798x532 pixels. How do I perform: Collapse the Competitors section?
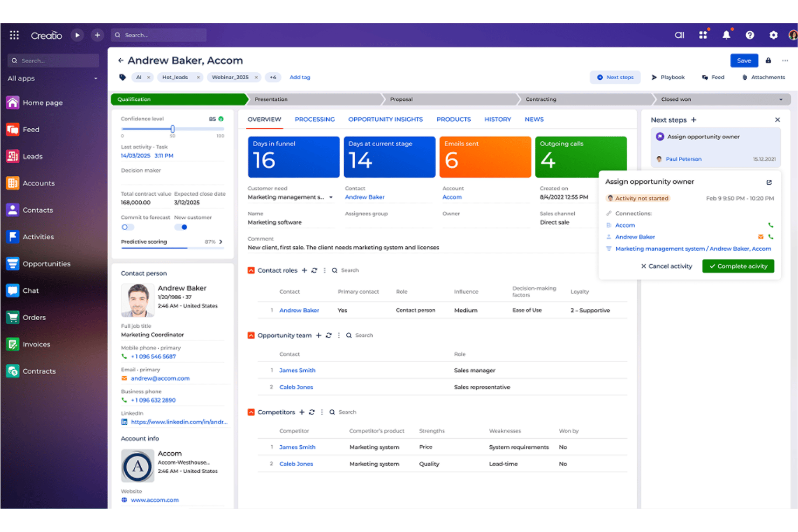(x=251, y=412)
